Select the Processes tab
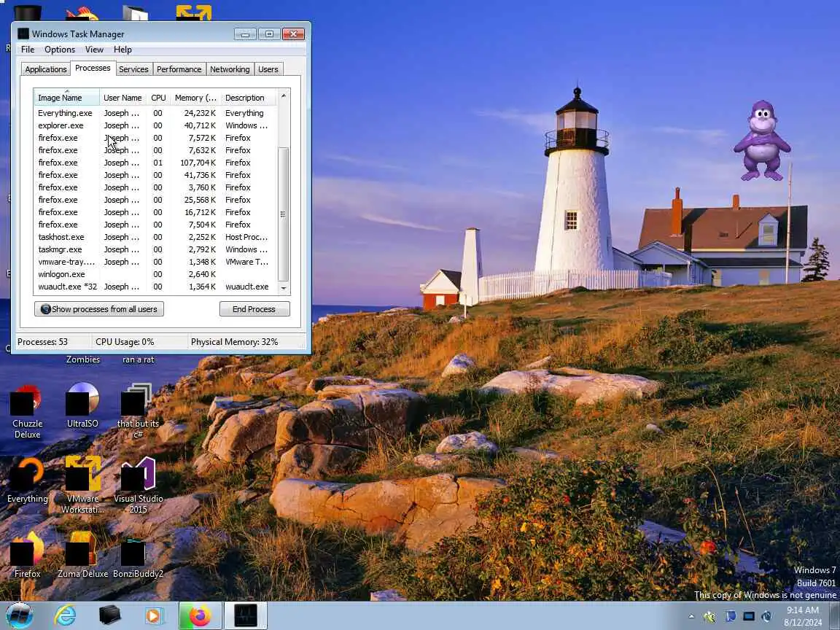The width and height of the screenshot is (840, 630). (93, 68)
